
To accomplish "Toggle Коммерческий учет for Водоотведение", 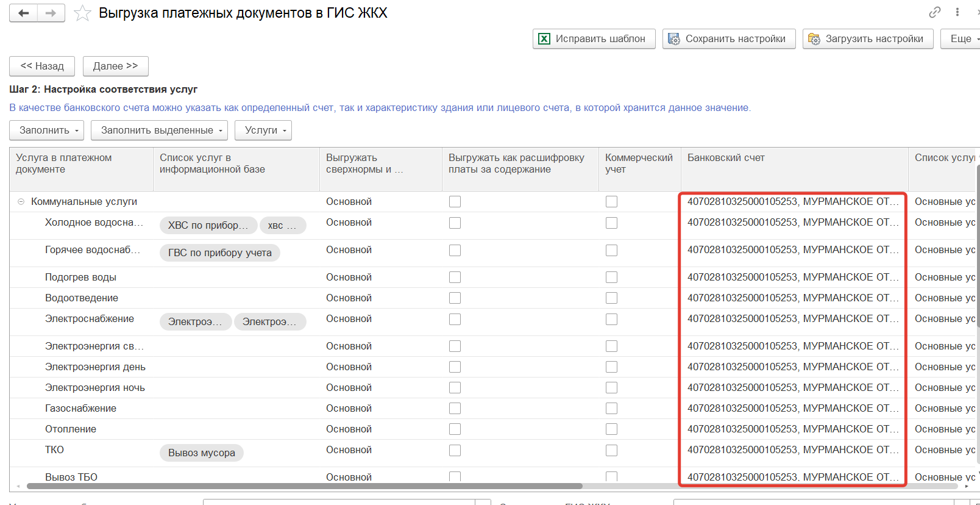I will pyautogui.click(x=611, y=298).
